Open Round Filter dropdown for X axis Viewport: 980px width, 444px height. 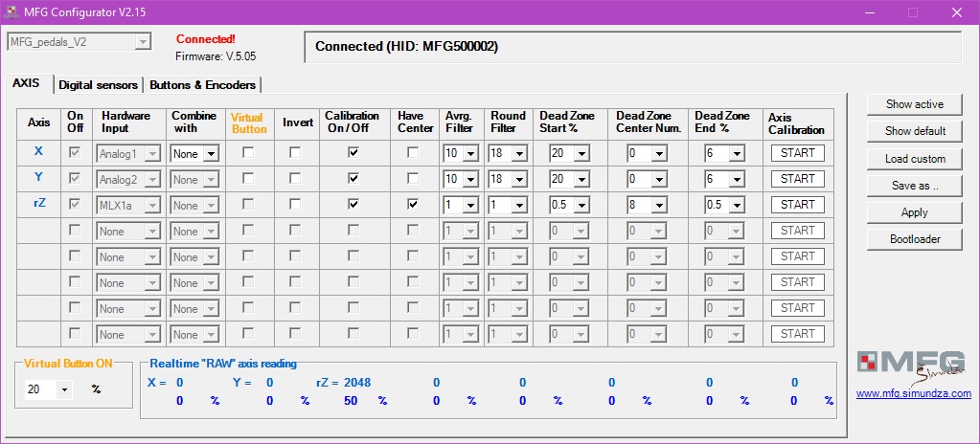(x=508, y=154)
